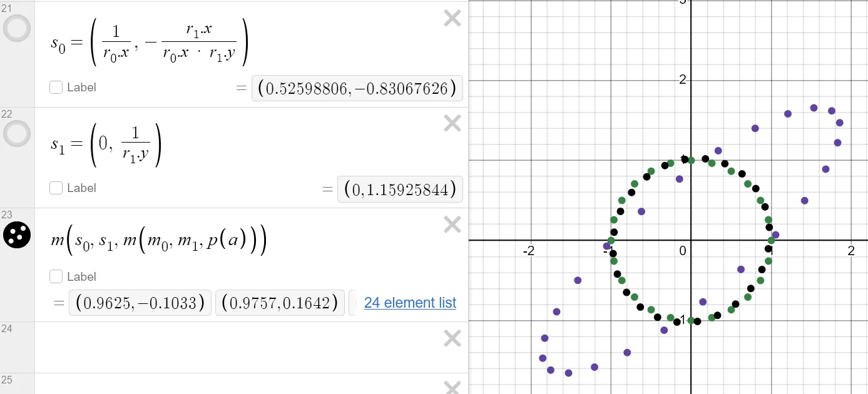Open the 24 element list link
Viewport: 868px width, 394px height.
(x=410, y=303)
